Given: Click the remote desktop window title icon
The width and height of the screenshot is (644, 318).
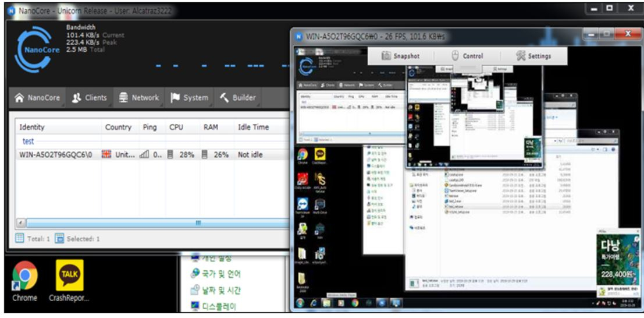Looking at the screenshot, I should pyautogui.click(x=299, y=36).
